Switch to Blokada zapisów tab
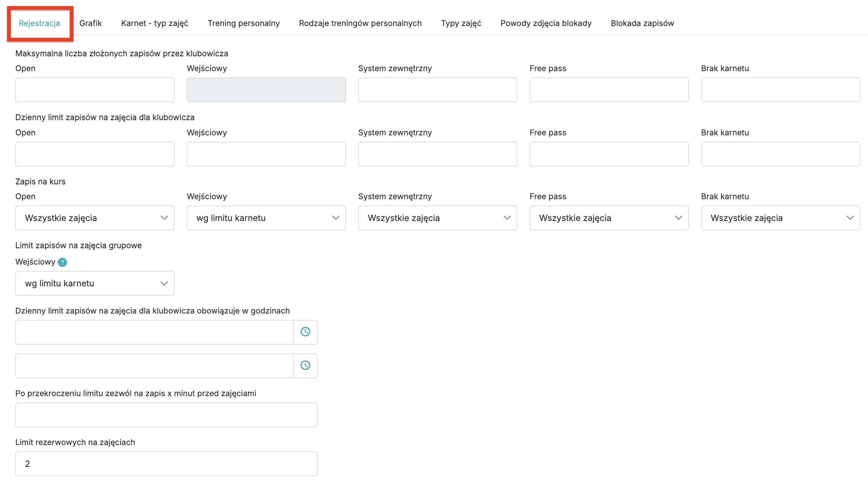868x481 pixels. pos(642,23)
